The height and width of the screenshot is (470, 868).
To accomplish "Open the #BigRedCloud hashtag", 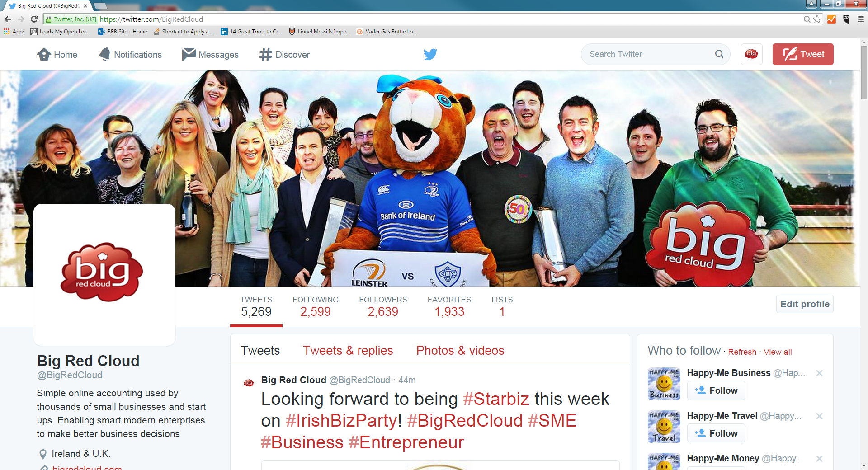I will [465, 421].
